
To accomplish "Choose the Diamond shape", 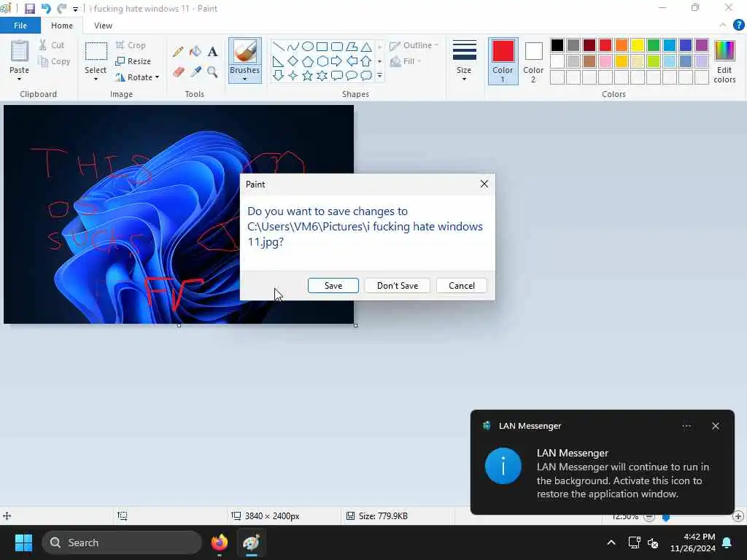I will 293,61.
